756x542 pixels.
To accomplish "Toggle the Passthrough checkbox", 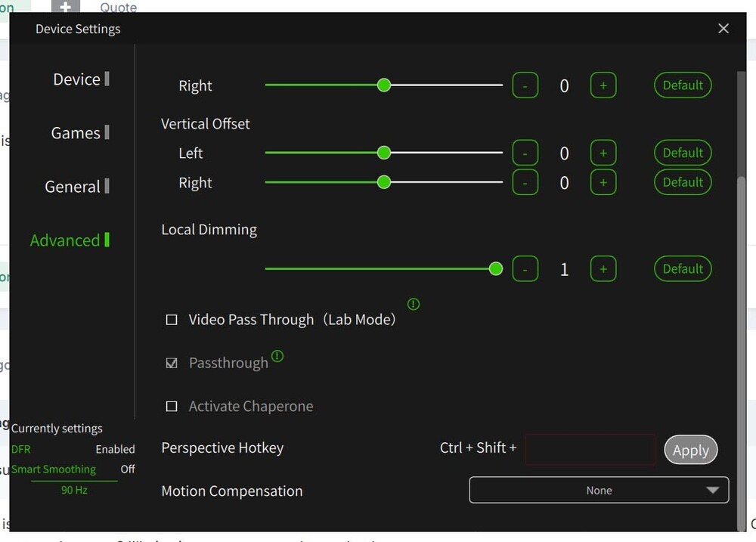I will (172, 363).
